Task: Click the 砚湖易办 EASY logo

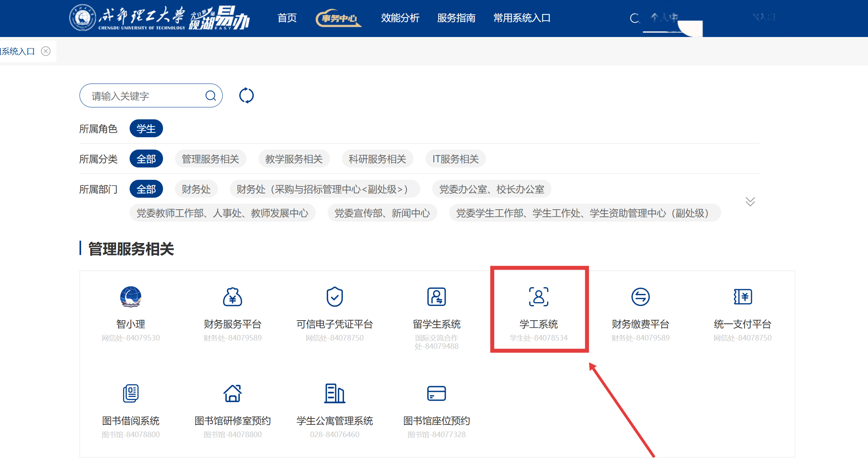Action: click(x=219, y=18)
